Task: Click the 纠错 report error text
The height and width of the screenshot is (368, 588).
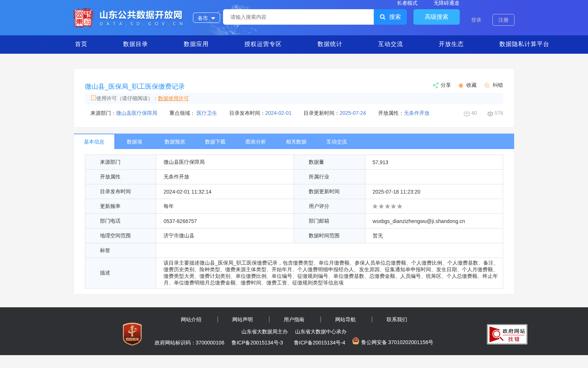Action: click(x=498, y=85)
